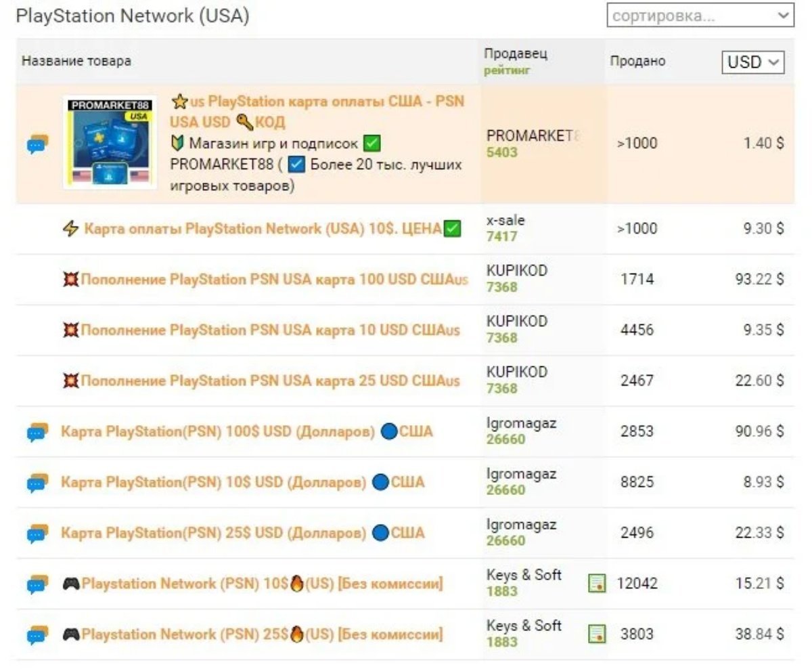Click chat icon for Keys & Soft 25$ row

pos(37,634)
